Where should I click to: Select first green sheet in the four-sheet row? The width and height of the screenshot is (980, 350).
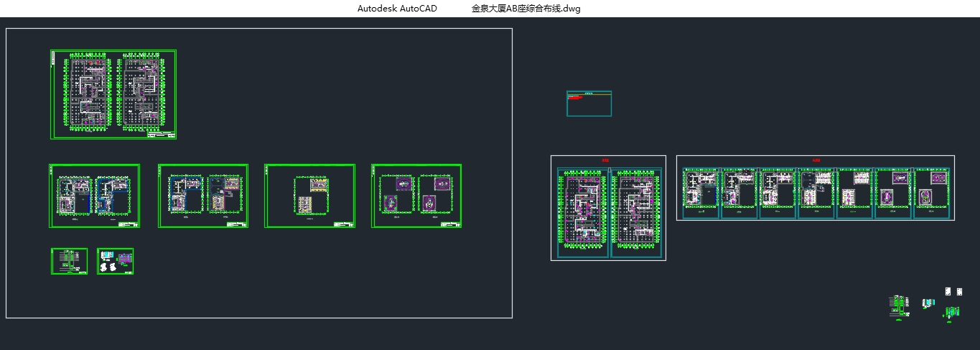coord(94,196)
